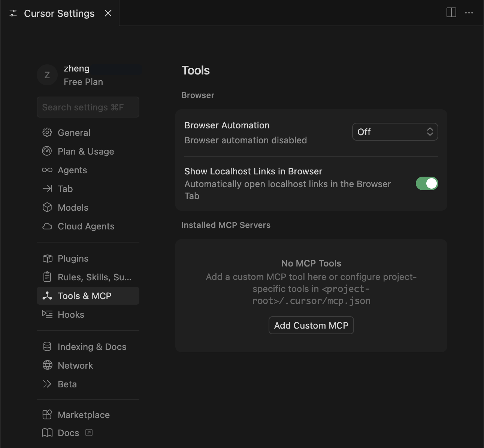Click the zheng profile avatar
This screenshot has height=448, width=484.
(x=47, y=75)
